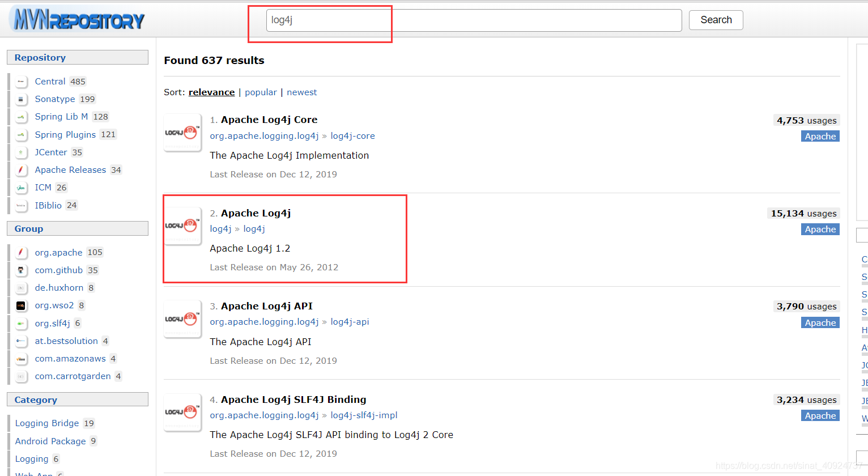Click Apache tag of Log4j 1.2 result

[820, 229]
